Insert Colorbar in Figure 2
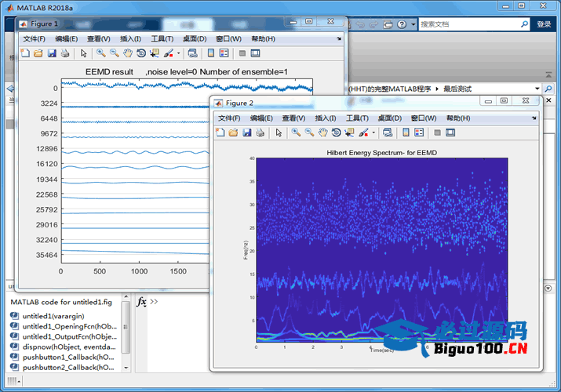Screen dimensions: 561x392 pyautogui.click(x=406, y=132)
